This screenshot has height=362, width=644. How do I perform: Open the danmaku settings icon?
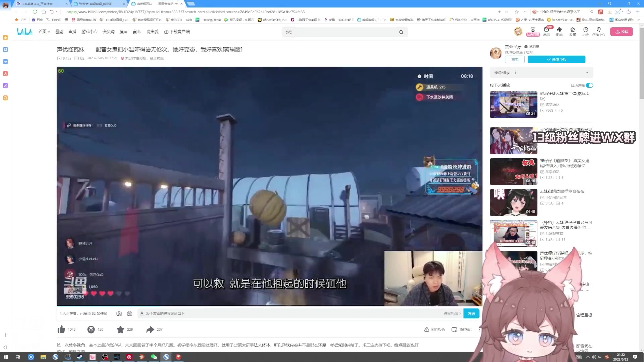pos(130,313)
